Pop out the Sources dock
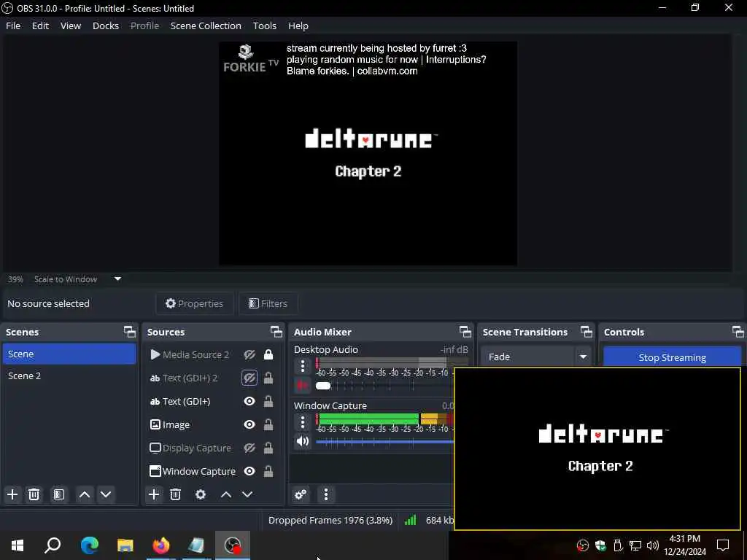 coord(276,332)
